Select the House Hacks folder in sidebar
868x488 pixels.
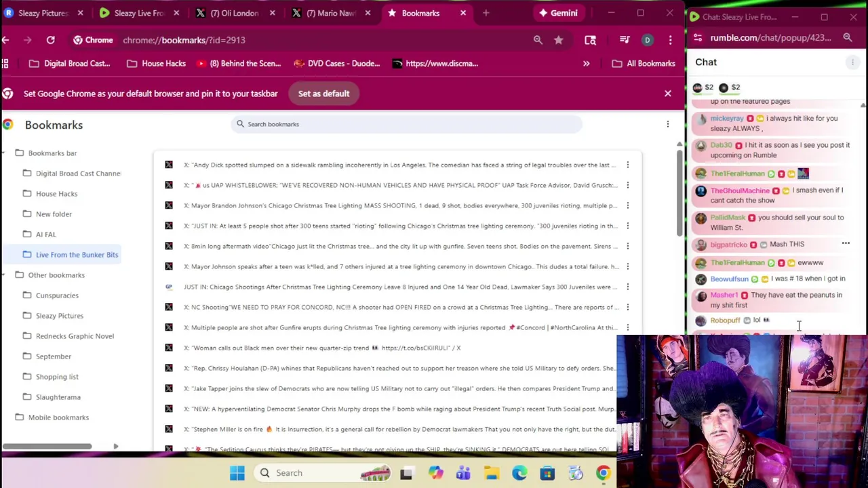[51, 194]
